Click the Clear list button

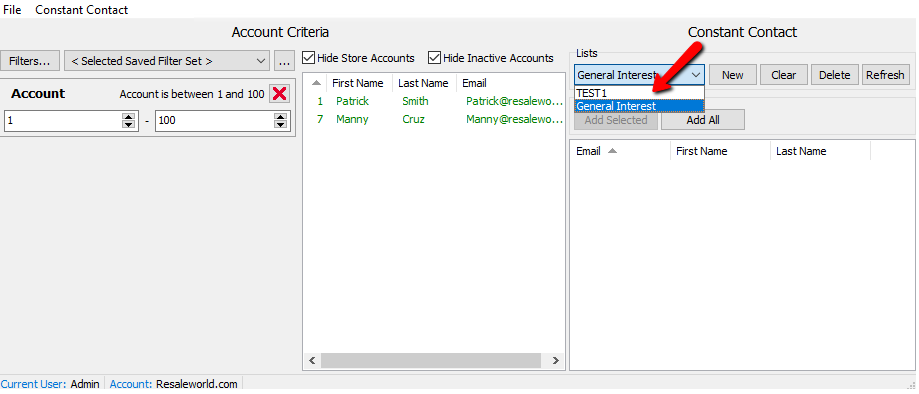(784, 75)
